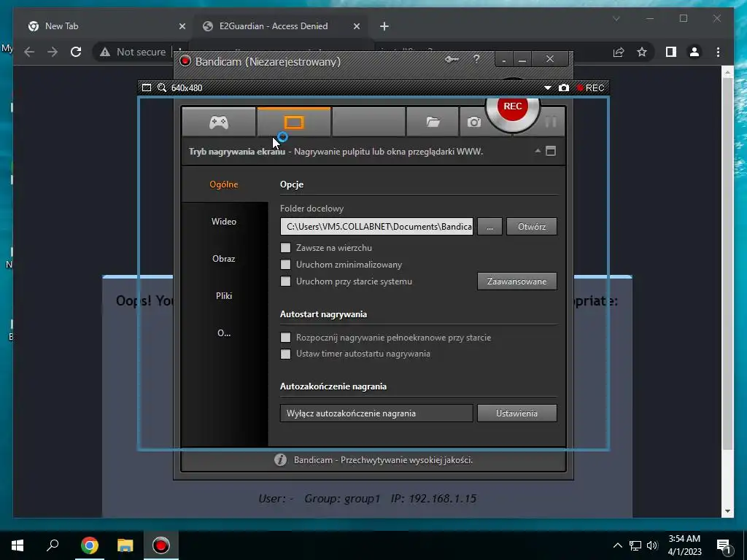Screen dimensions: 747x560
Task: Click the Wyłącz autozakończenie nagrania field
Action: 376,413
